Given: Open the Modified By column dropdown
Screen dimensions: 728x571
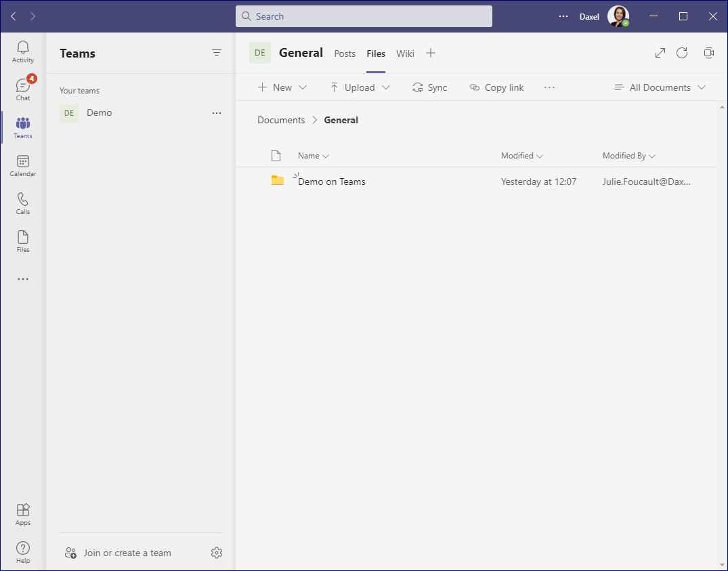Looking at the screenshot, I should click(x=629, y=156).
